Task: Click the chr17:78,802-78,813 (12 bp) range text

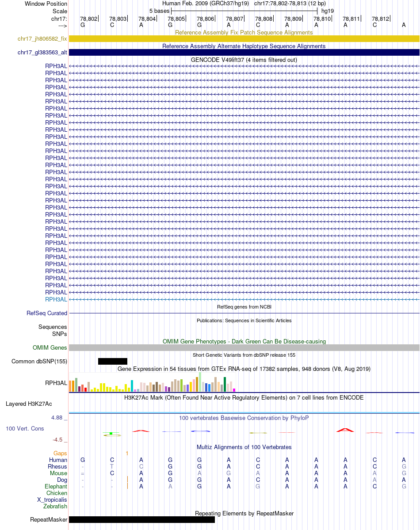Action: (290, 4)
